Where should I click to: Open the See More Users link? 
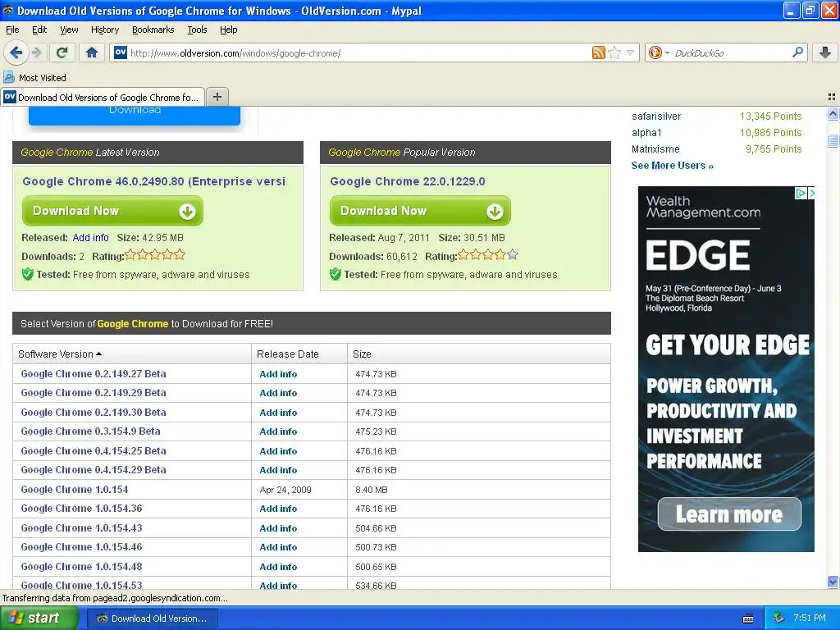[x=672, y=166]
